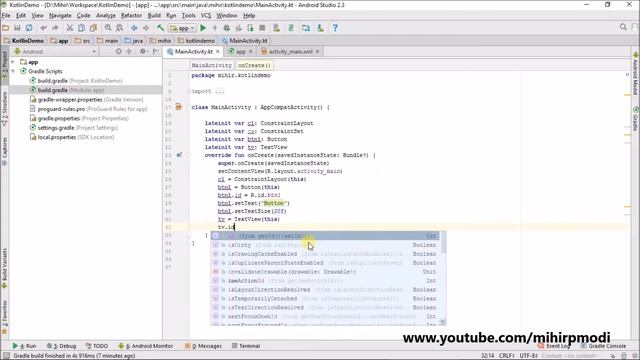Image resolution: width=640 pixels, height=360 pixels.
Task: Click the Cut scissors icon
Action: click(x=70, y=28)
